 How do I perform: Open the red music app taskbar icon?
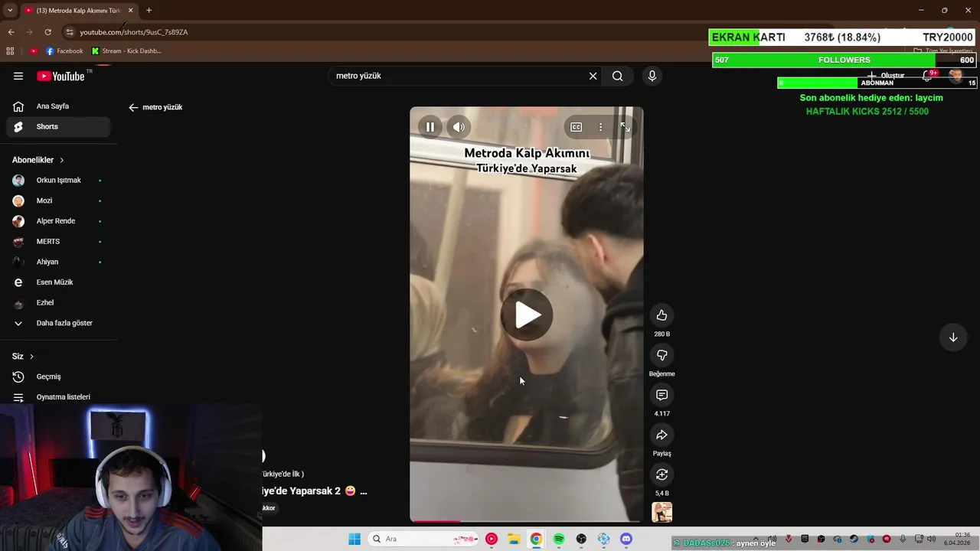tap(492, 539)
